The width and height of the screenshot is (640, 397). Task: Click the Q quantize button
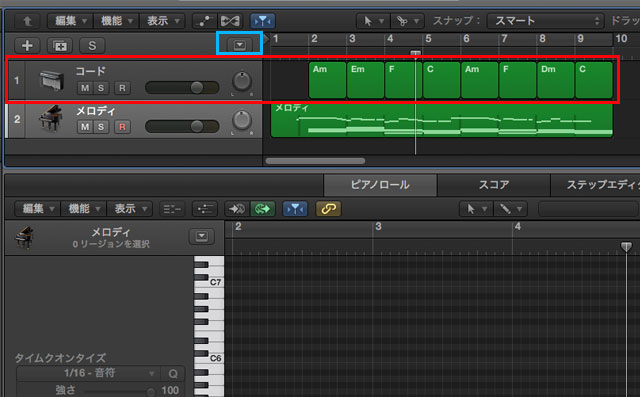173,373
